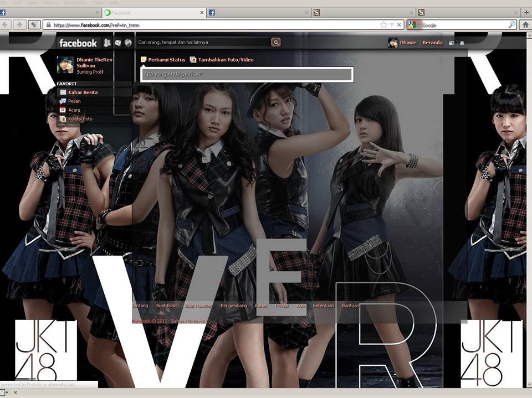The image size is (532, 398).
Task: Click the status input Apa yang Anda pikirkan
Action: [244, 73]
